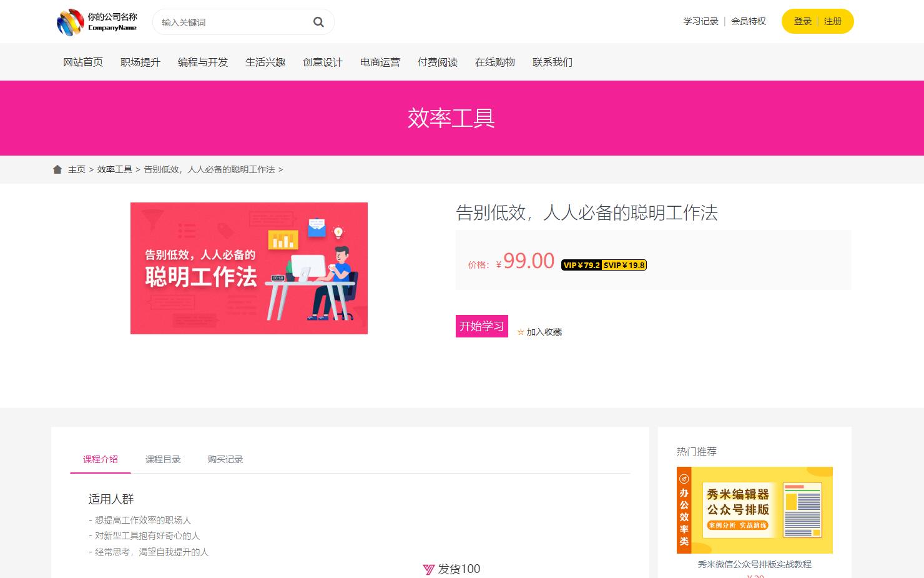
Task: Open the 学习记录 link
Action: pos(700,21)
